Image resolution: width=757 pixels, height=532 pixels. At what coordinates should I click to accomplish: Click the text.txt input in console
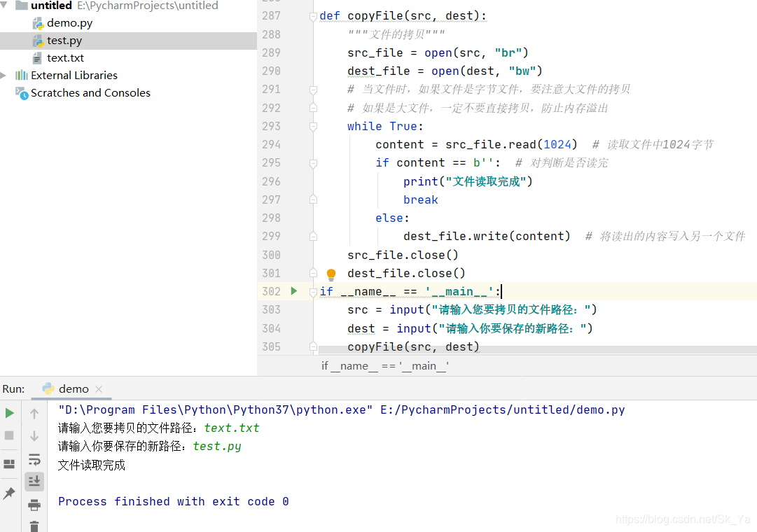click(232, 428)
